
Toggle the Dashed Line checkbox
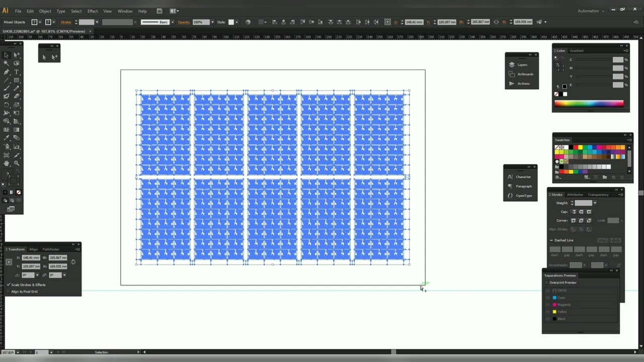551,240
